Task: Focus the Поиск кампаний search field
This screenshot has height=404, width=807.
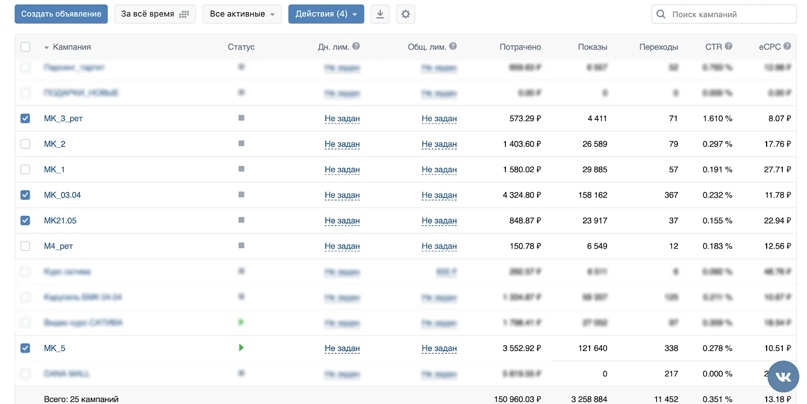Action: [724, 14]
